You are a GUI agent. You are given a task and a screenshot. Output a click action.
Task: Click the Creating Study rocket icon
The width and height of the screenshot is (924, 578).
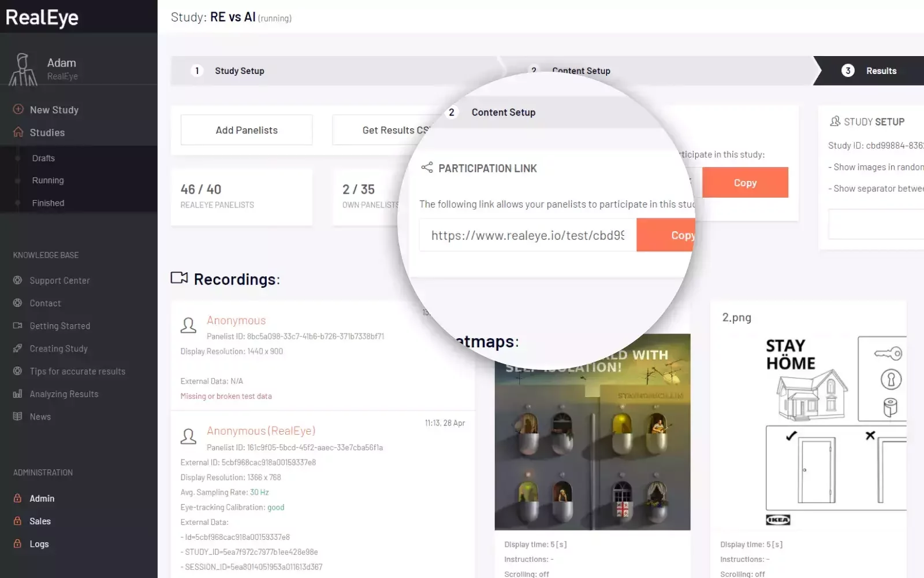click(18, 349)
